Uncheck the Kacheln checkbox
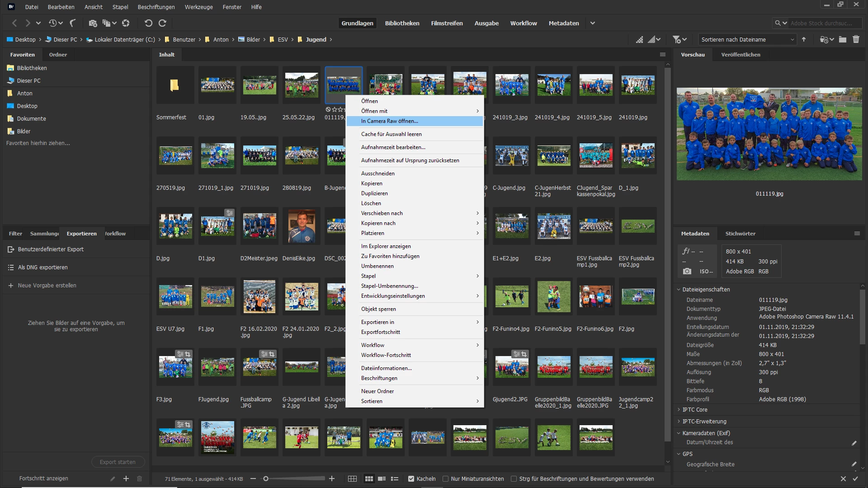The width and height of the screenshot is (868, 488). (x=411, y=479)
